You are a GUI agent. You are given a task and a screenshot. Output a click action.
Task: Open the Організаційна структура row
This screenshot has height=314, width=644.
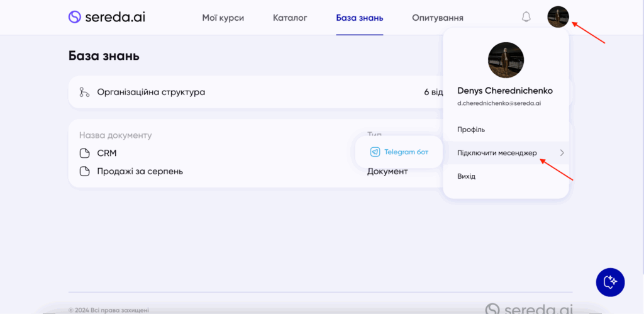[x=151, y=93]
